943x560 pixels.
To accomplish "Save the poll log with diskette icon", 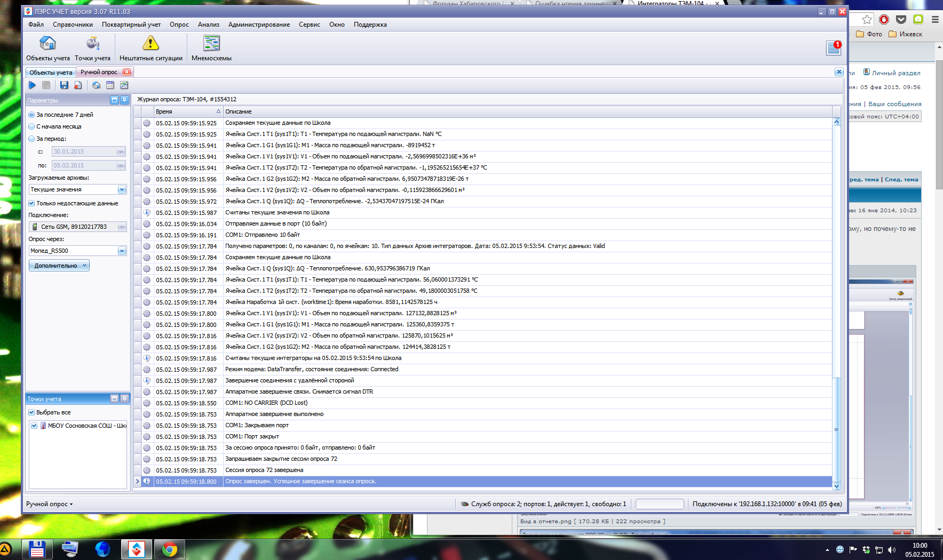I will [x=64, y=85].
